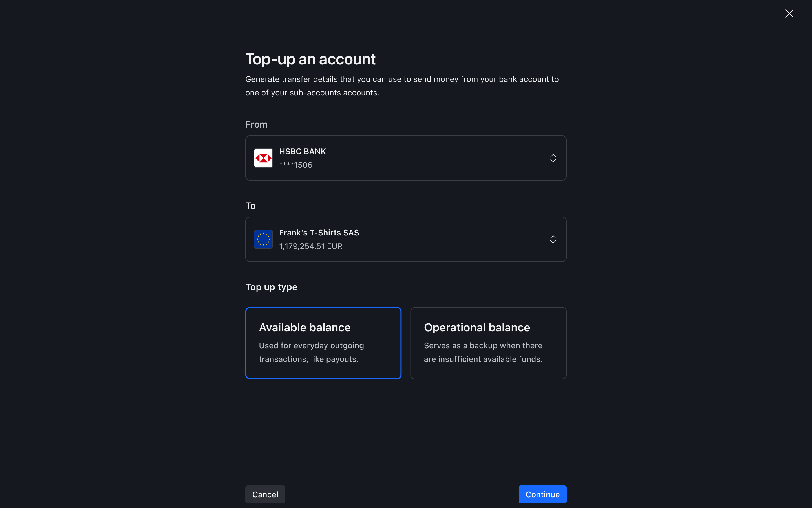Click the Cancel button
The width and height of the screenshot is (812, 508).
coord(265,494)
